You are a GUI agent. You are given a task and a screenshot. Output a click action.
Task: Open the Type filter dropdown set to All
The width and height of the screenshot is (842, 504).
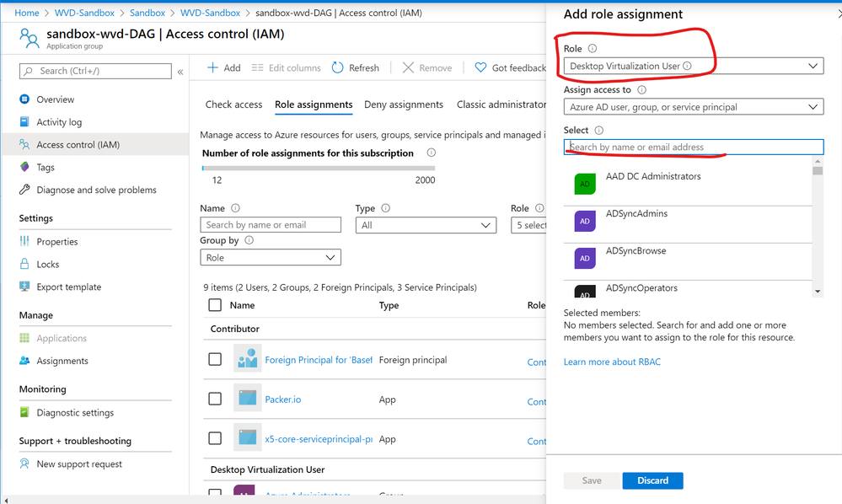(426, 225)
